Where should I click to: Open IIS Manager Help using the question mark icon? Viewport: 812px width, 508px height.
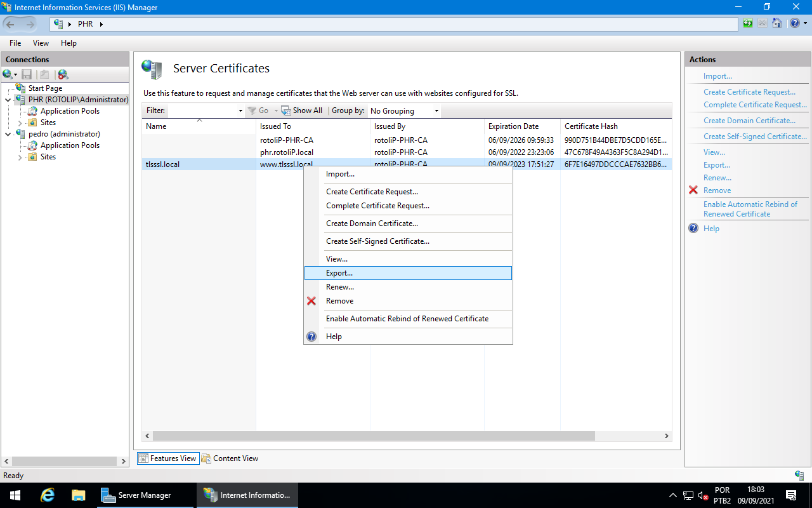click(794, 23)
